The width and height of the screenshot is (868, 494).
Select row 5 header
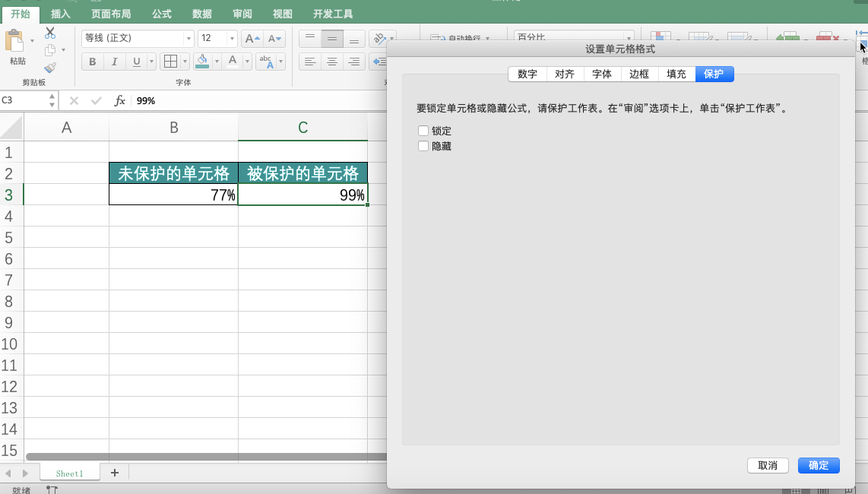[x=11, y=238]
